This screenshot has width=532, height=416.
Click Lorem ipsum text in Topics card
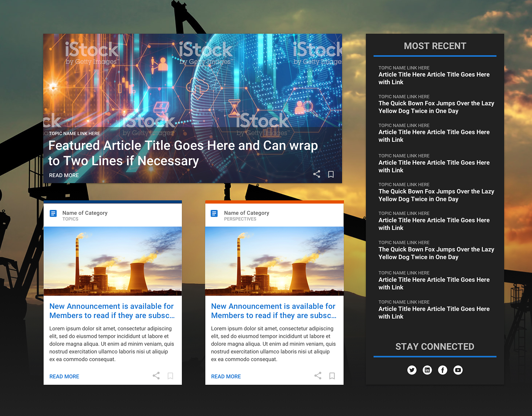tap(112, 344)
